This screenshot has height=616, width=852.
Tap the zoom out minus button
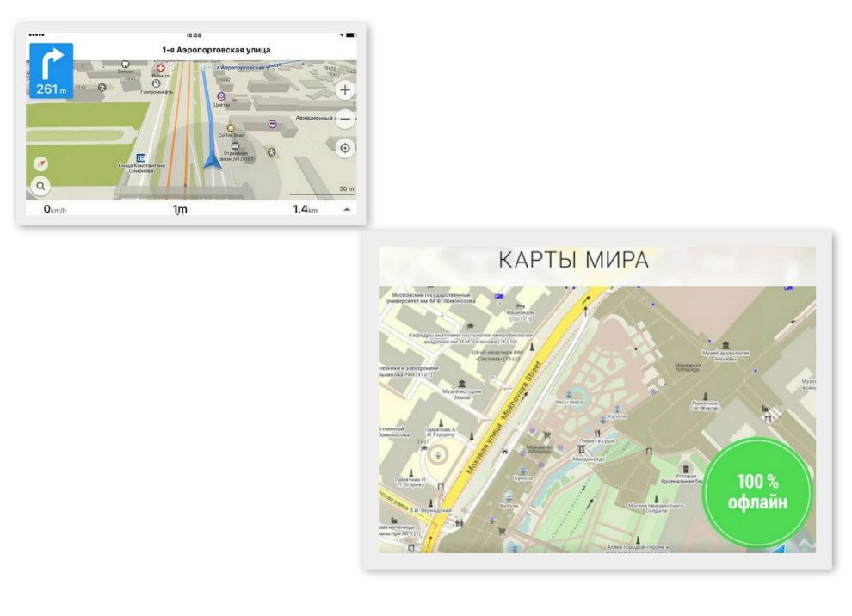point(345,120)
